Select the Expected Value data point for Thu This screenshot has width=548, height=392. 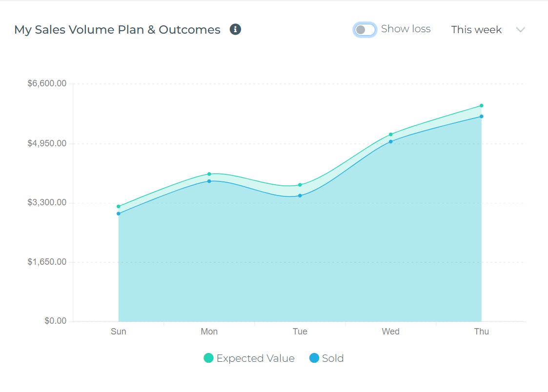pos(481,106)
